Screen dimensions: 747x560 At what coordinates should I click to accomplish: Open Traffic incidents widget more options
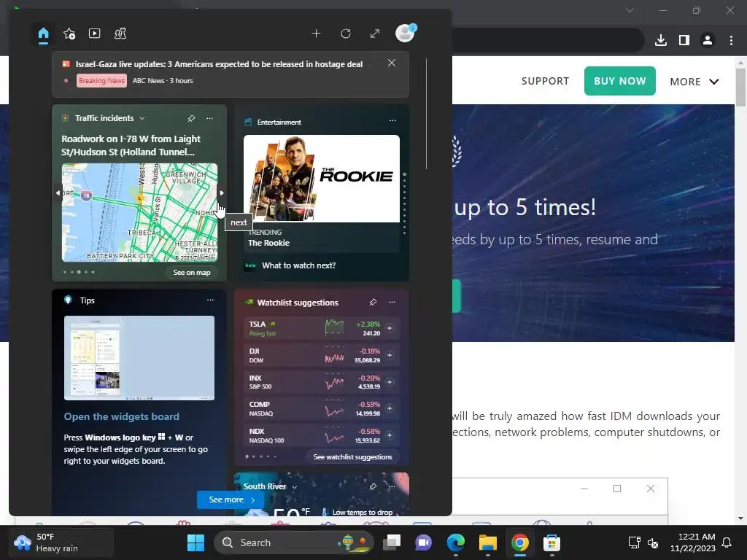(x=209, y=118)
